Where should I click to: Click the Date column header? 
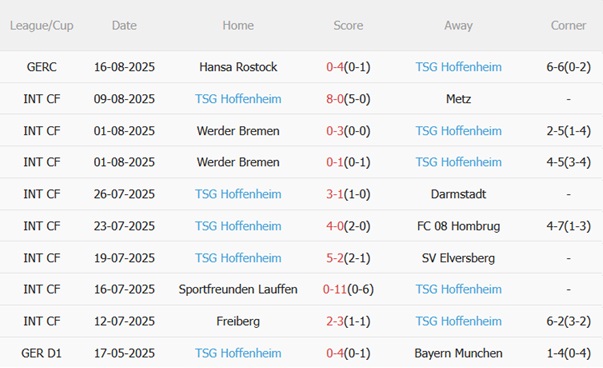(124, 25)
